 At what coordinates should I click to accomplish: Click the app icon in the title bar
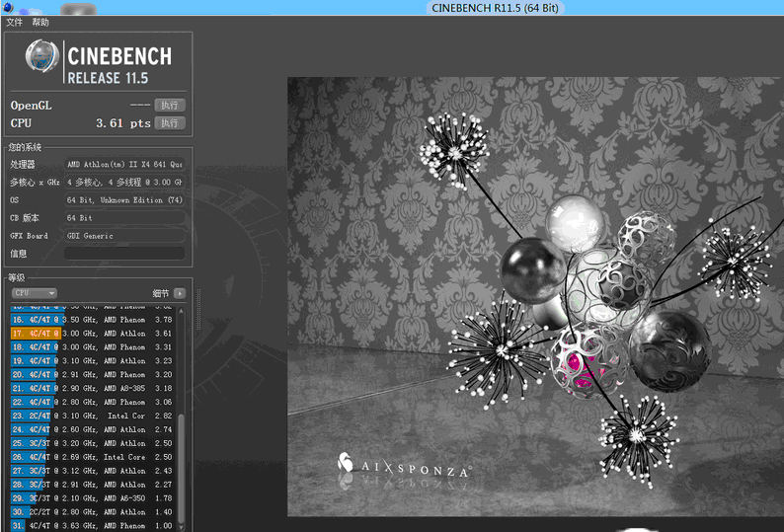pos(8,7)
